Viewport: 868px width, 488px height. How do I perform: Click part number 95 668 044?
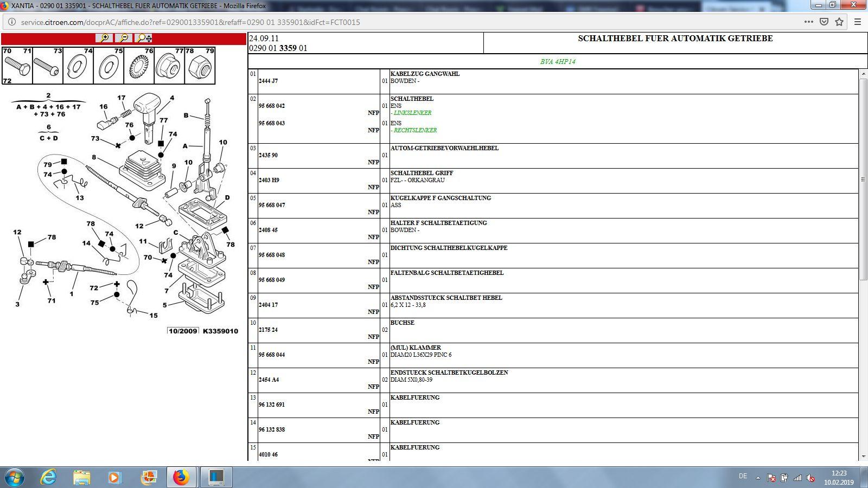pyautogui.click(x=272, y=355)
